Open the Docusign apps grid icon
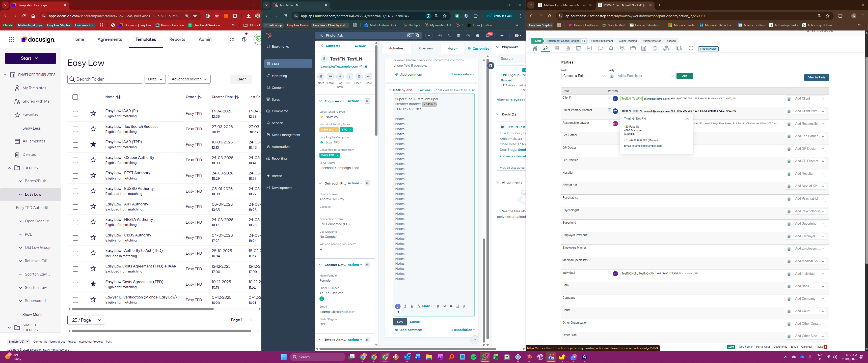The width and height of the screenshot is (868, 363). click(11, 39)
